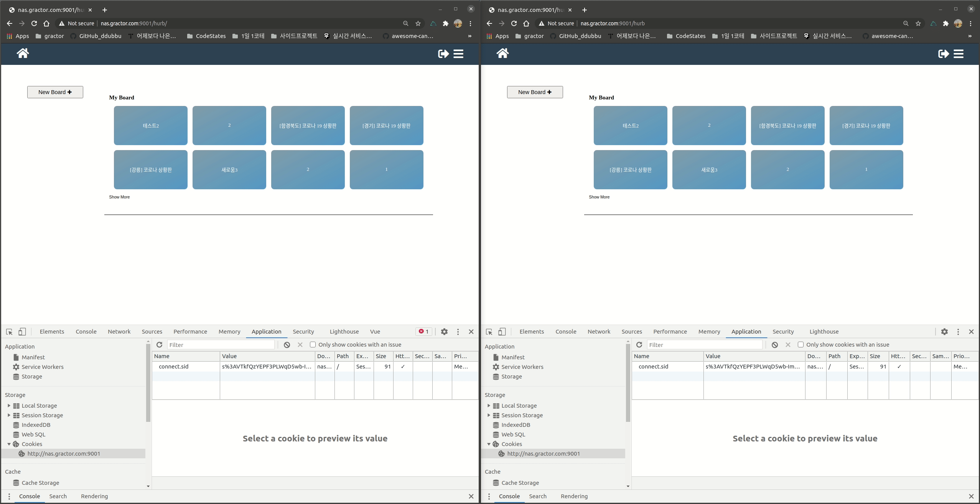Screen dimensions: 980x504
Task: Switch to Network tab in left DevTools
Action: pos(119,332)
